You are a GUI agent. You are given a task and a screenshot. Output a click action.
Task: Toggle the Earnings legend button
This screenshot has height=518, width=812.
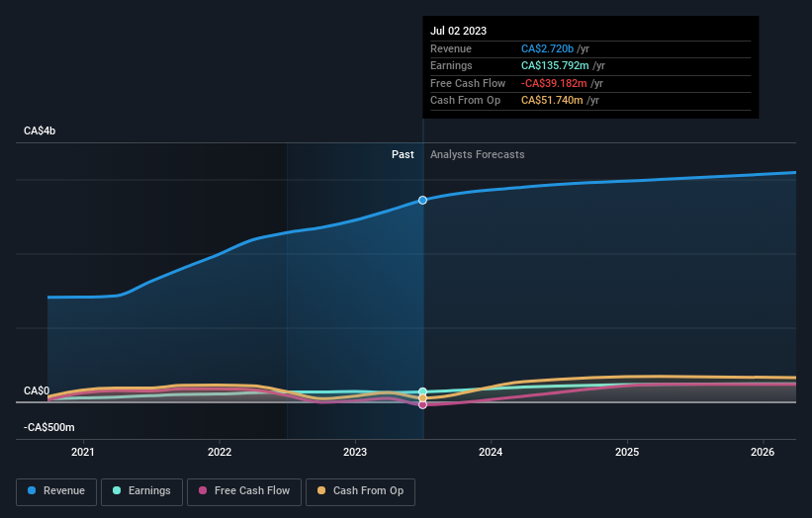(141, 491)
